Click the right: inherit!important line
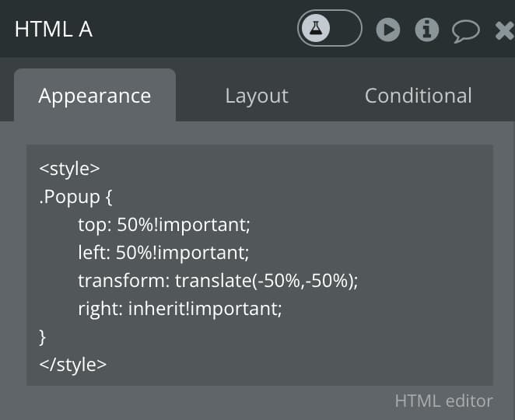Image resolution: width=515 pixels, height=420 pixels. (180, 310)
